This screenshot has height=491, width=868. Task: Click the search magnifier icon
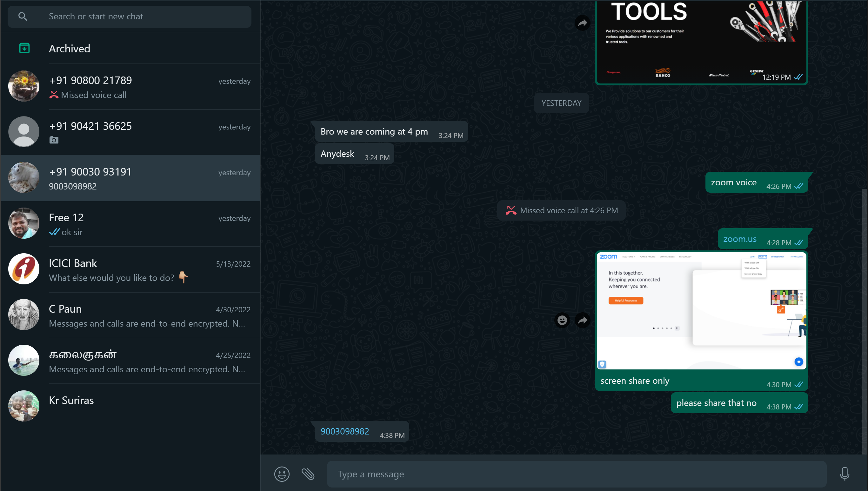point(23,16)
